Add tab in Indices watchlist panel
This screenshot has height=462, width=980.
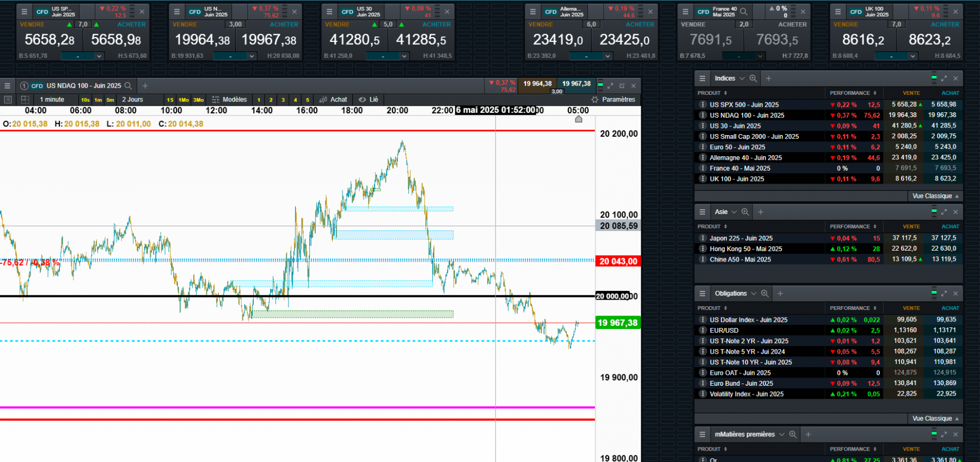coord(769,78)
